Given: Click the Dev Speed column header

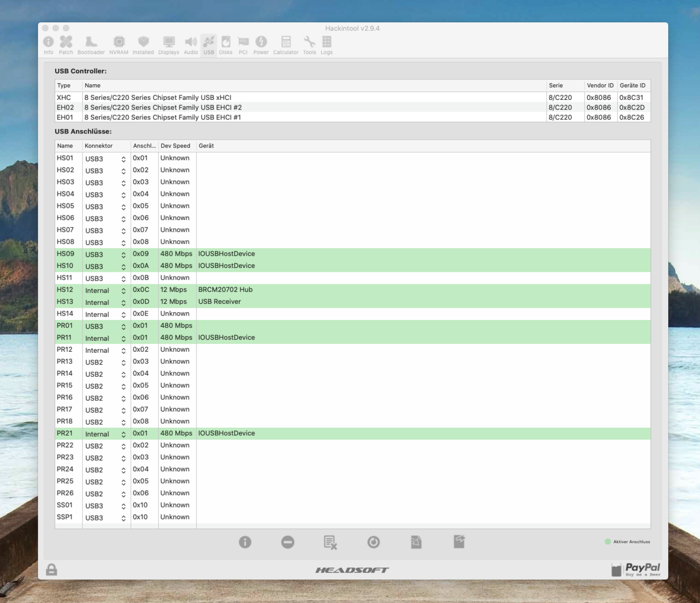Looking at the screenshot, I should 177,146.
